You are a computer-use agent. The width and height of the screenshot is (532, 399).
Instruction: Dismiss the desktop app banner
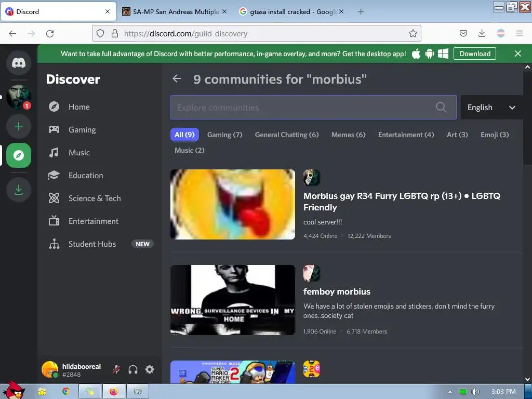[x=518, y=54]
